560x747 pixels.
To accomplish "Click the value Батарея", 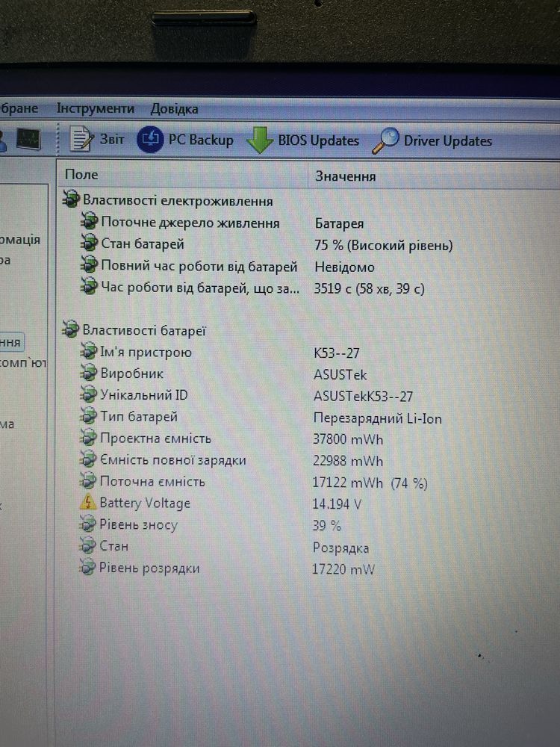I will point(339,223).
